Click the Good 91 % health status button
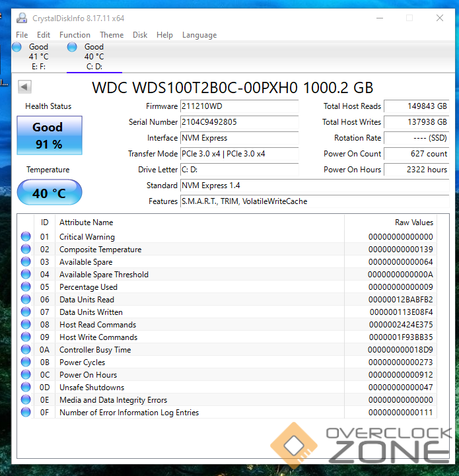 (x=50, y=135)
